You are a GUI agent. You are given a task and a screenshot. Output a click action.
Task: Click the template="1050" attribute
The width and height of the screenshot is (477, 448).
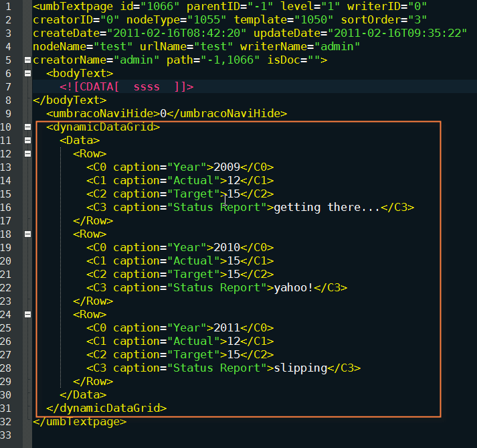click(x=284, y=20)
